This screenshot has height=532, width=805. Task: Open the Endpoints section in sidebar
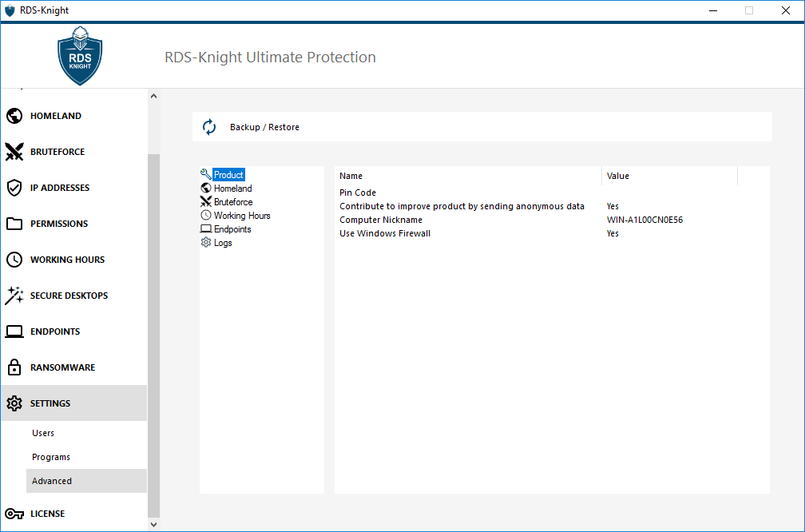55,332
